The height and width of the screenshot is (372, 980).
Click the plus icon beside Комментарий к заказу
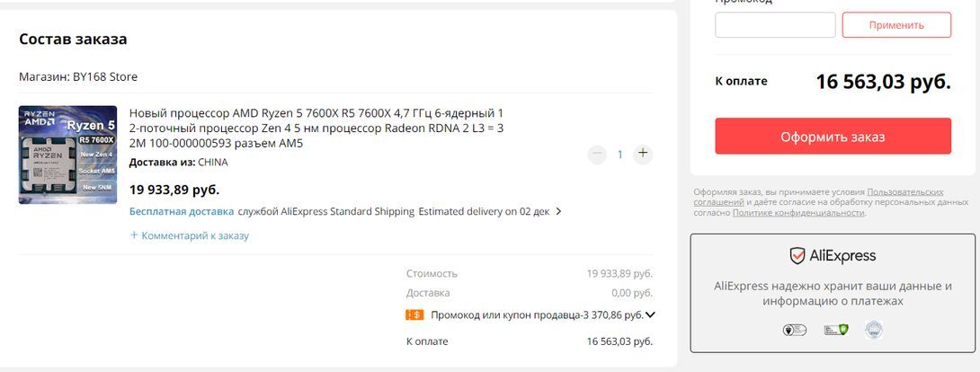134,235
